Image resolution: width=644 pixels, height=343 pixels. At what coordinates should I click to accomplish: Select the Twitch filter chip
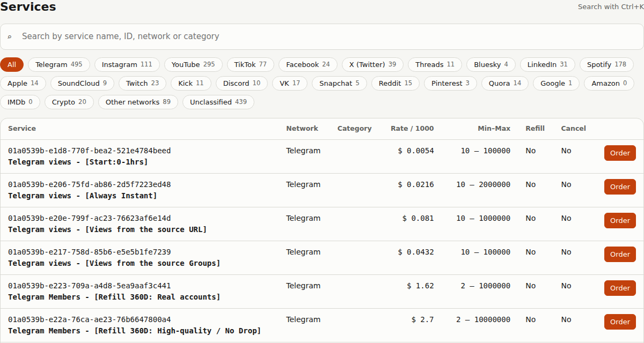[143, 84]
